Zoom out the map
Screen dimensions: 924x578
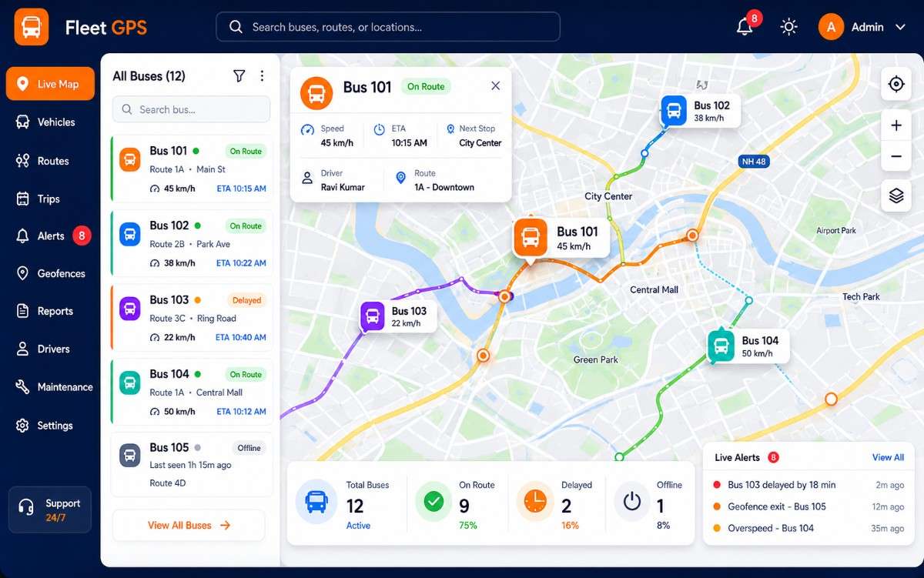click(896, 156)
